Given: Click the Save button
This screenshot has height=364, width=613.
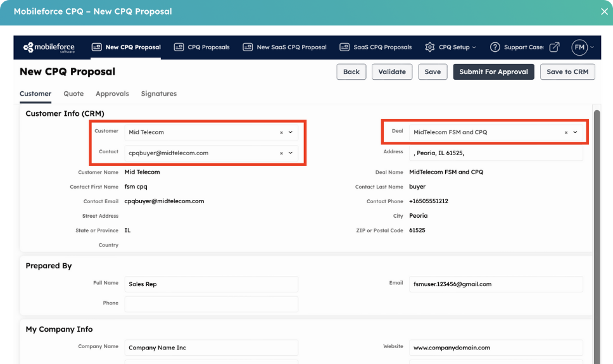Looking at the screenshot, I should (x=433, y=72).
